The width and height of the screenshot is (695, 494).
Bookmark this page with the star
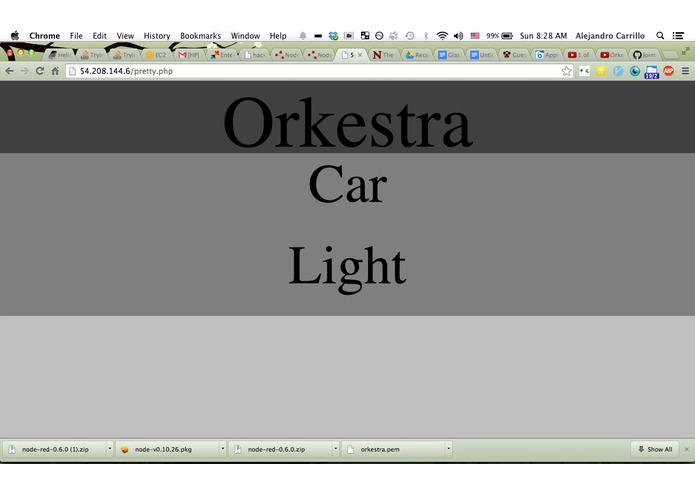566,71
